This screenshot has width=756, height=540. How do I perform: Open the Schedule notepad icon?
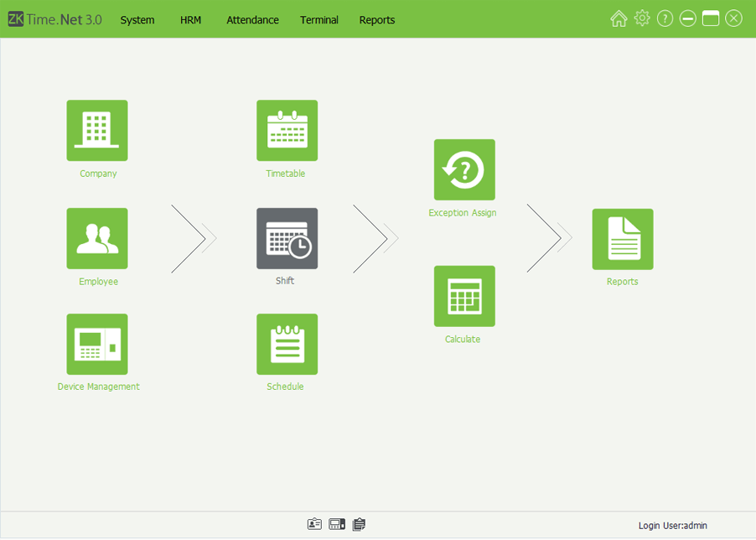pos(287,344)
